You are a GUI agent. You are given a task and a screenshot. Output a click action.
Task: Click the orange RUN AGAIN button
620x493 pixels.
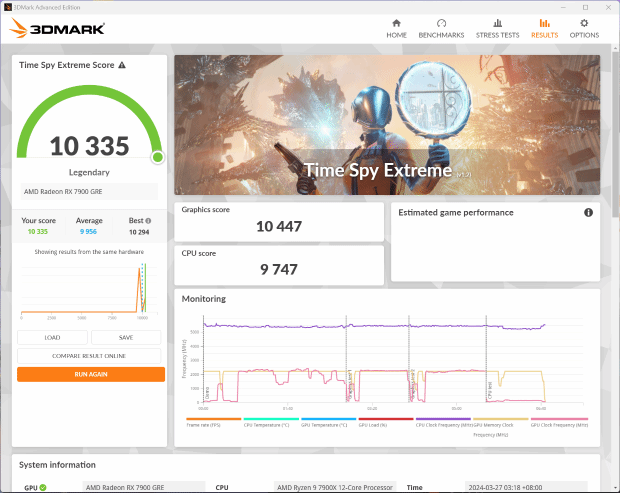(x=91, y=374)
